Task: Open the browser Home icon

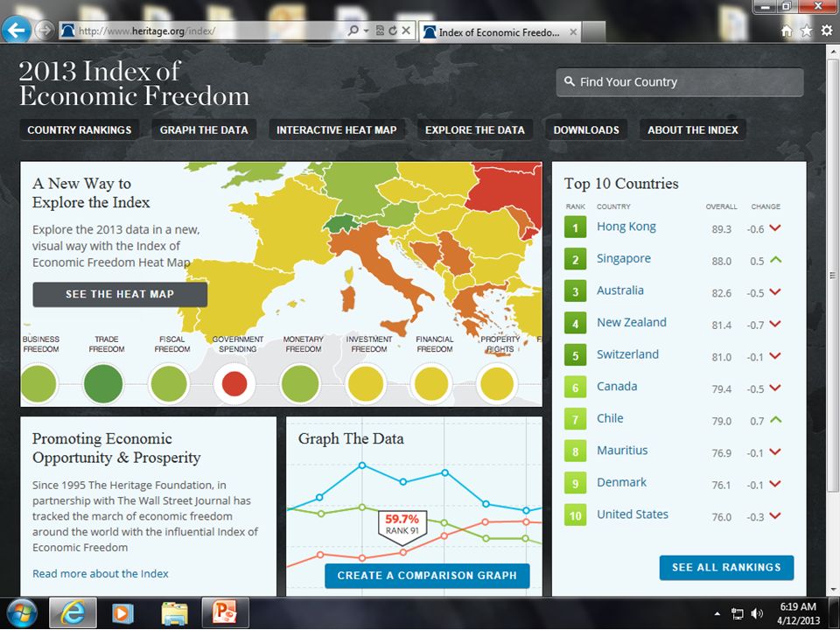Action: 787,31
